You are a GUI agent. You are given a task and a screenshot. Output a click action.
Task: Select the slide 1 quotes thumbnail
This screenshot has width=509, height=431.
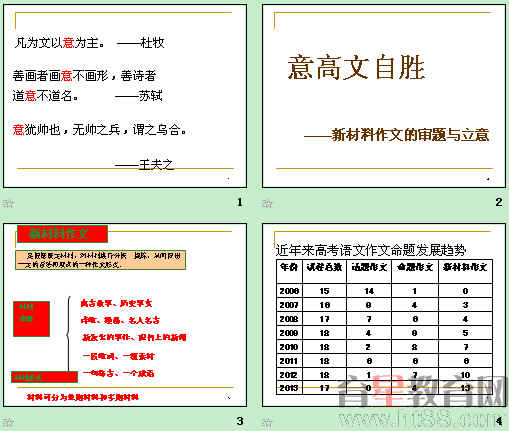[x=125, y=96]
